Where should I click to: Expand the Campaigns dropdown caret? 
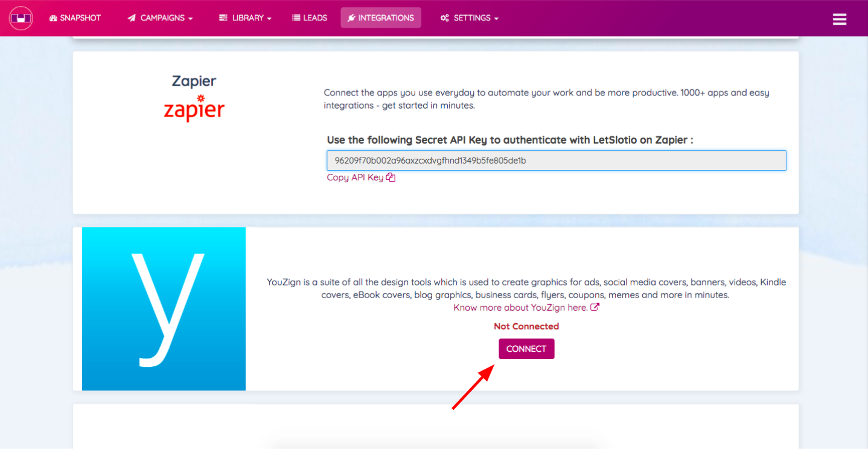pyautogui.click(x=191, y=19)
